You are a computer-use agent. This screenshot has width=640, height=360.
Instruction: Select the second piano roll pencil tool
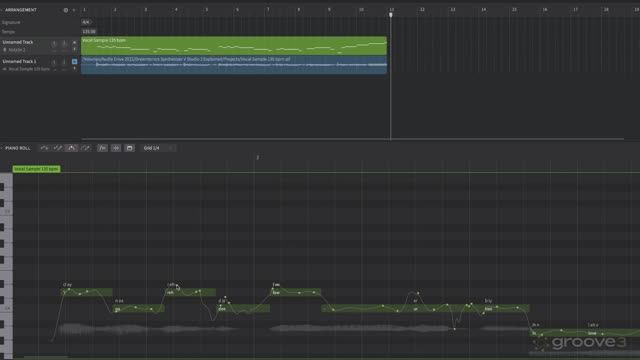pyautogui.click(x=58, y=148)
